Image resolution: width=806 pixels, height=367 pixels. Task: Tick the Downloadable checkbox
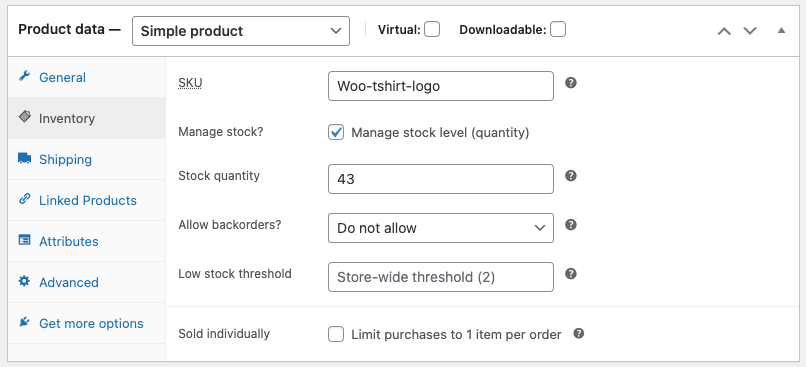(558, 29)
